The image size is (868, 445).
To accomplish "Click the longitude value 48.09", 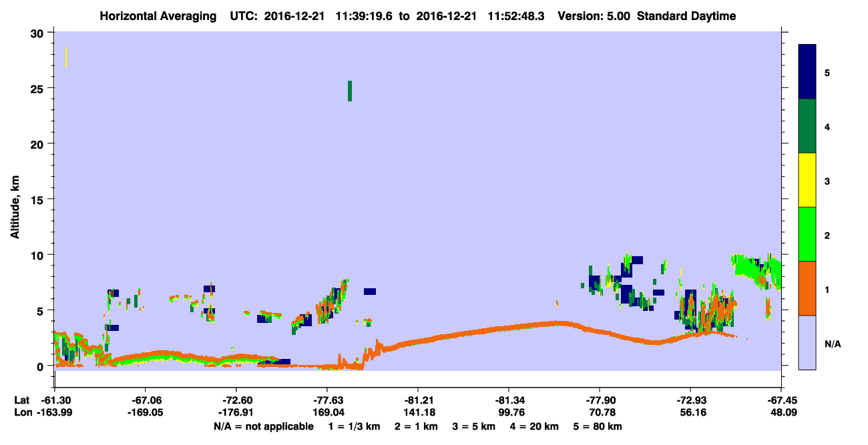I will pos(781,413).
